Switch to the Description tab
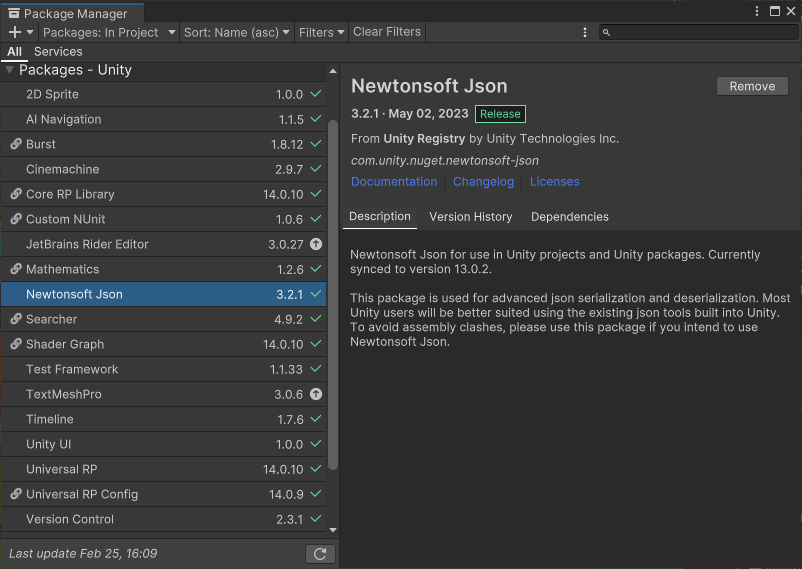The image size is (802, 569). coord(380,216)
